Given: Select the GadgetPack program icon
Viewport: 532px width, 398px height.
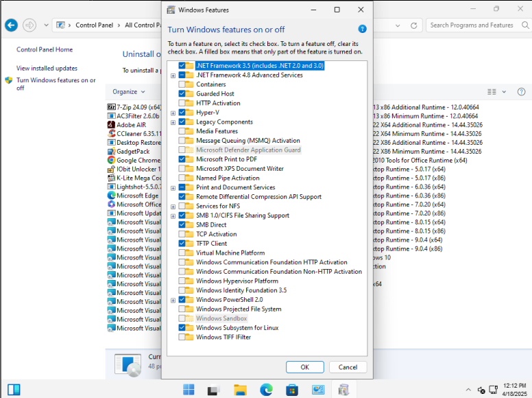Looking at the screenshot, I should click(111, 151).
